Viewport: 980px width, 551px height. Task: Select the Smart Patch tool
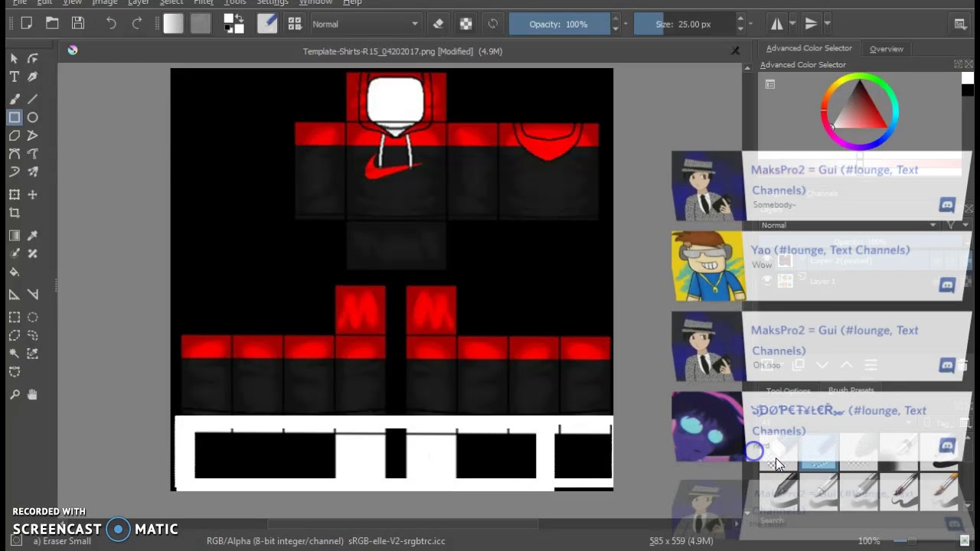click(33, 253)
